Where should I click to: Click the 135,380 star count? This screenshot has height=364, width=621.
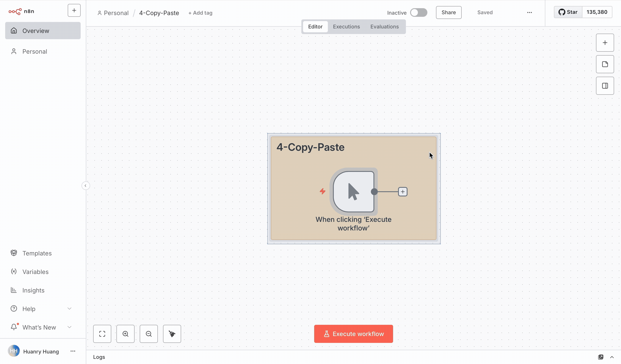(597, 12)
